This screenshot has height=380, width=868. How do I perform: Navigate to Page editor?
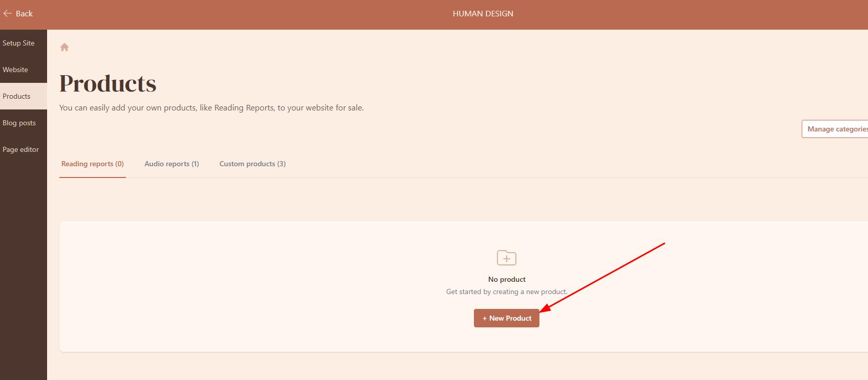point(21,149)
